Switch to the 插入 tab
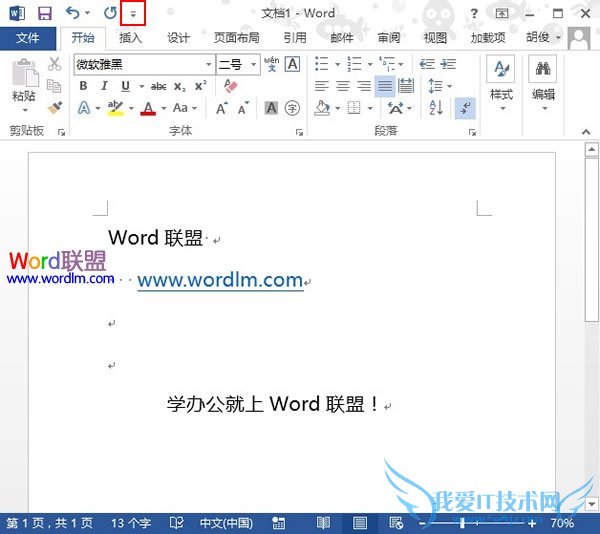This screenshot has width=600, height=534. coord(130,38)
